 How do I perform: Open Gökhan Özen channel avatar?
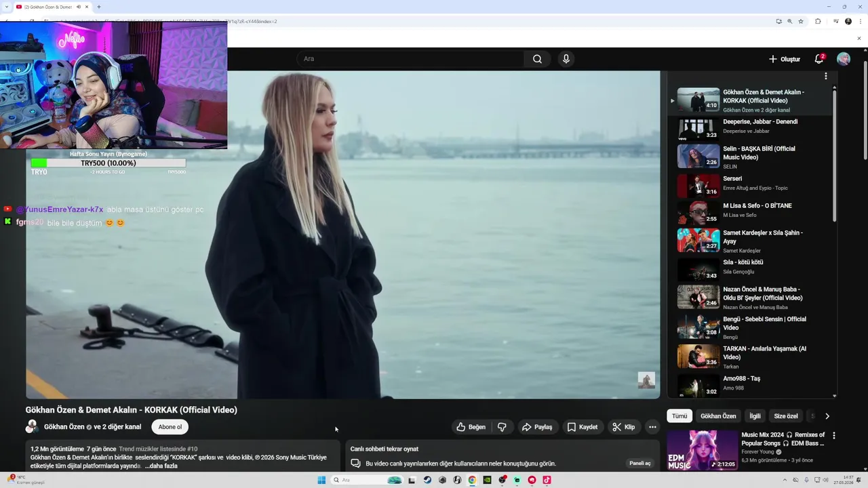(32, 426)
